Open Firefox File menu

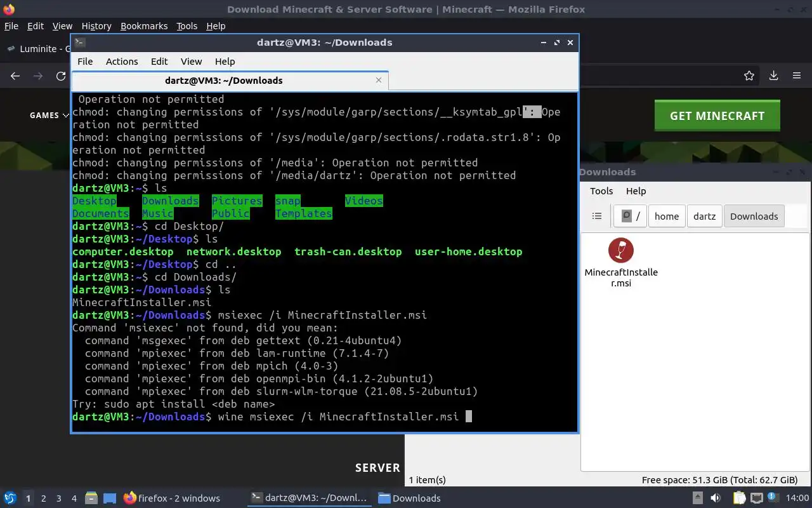point(11,25)
